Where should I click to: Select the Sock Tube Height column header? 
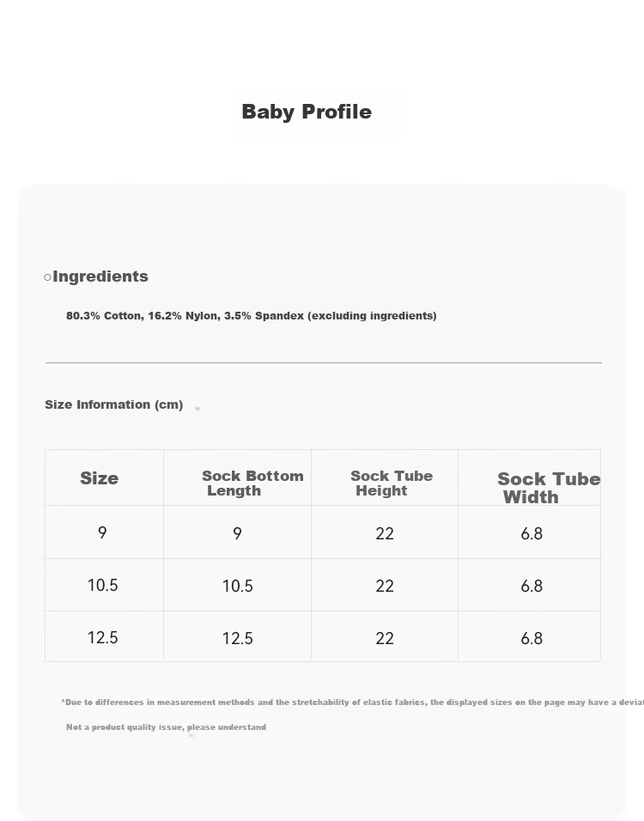pyautogui.click(x=391, y=483)
